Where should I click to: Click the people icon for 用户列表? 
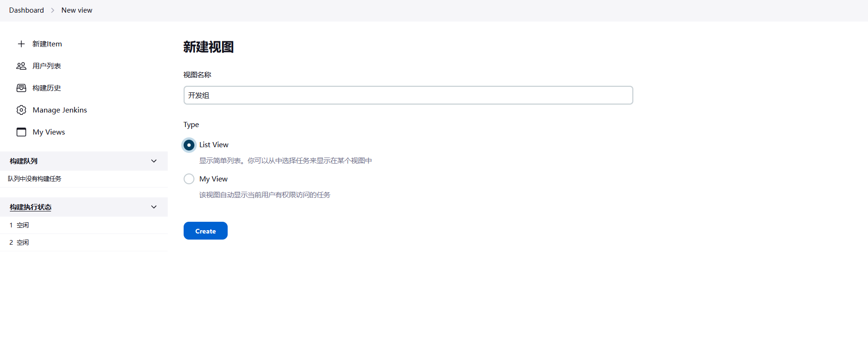tap(21, 66)
